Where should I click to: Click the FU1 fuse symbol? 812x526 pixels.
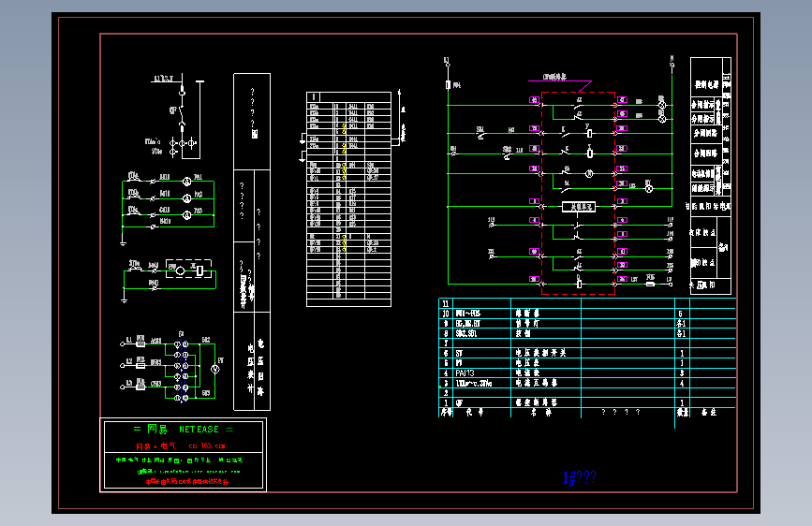(140, 343)
